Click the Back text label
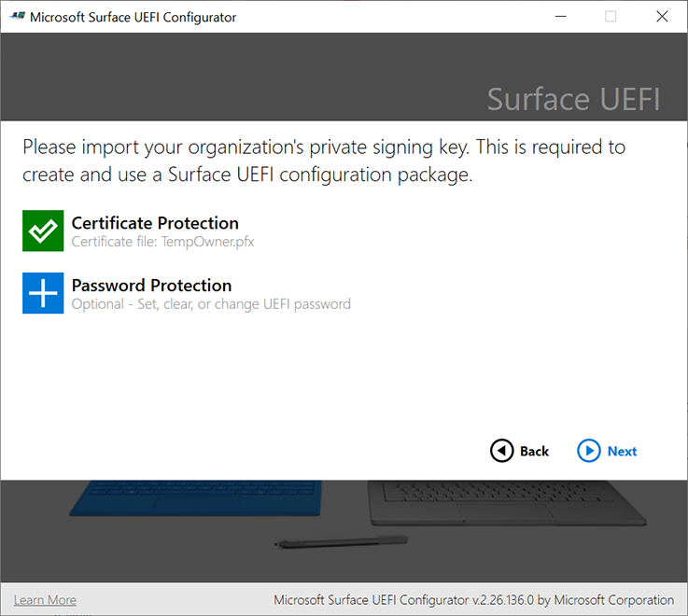688x616 pixels. click(x=534, y=452)
